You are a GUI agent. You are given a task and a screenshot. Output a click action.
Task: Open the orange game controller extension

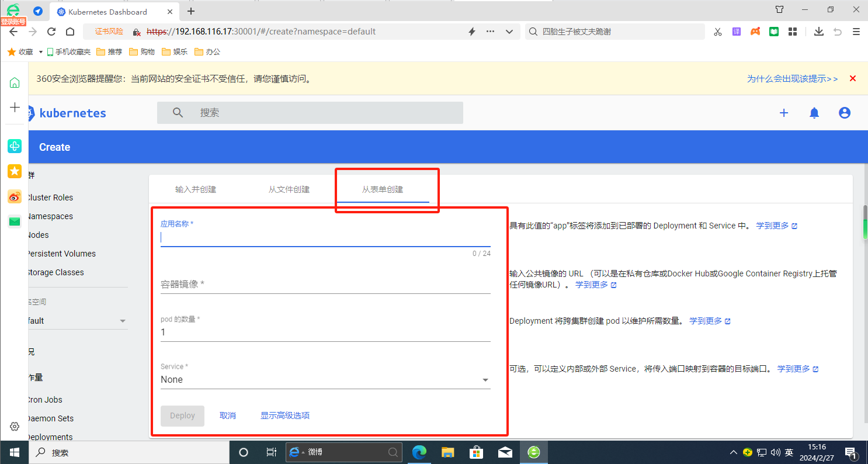755,32
